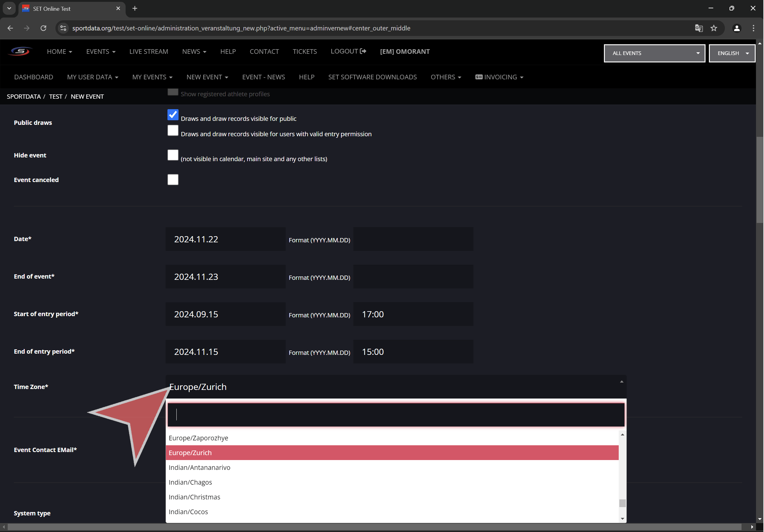Open Chrome three-dot menu
This screenshot has height=532, width=764.
(x=753, y=28)
